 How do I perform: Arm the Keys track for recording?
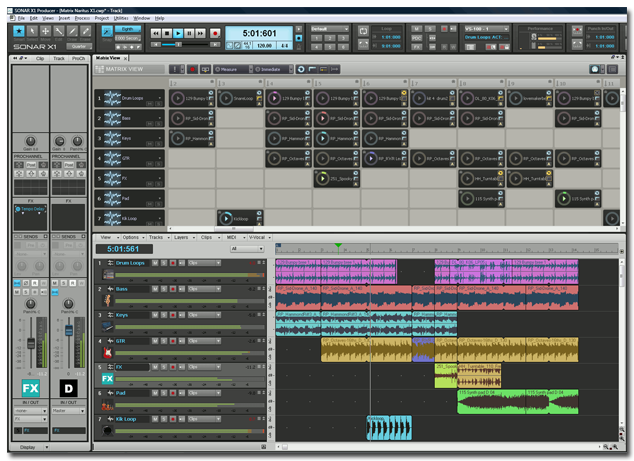tap(173, 315)
